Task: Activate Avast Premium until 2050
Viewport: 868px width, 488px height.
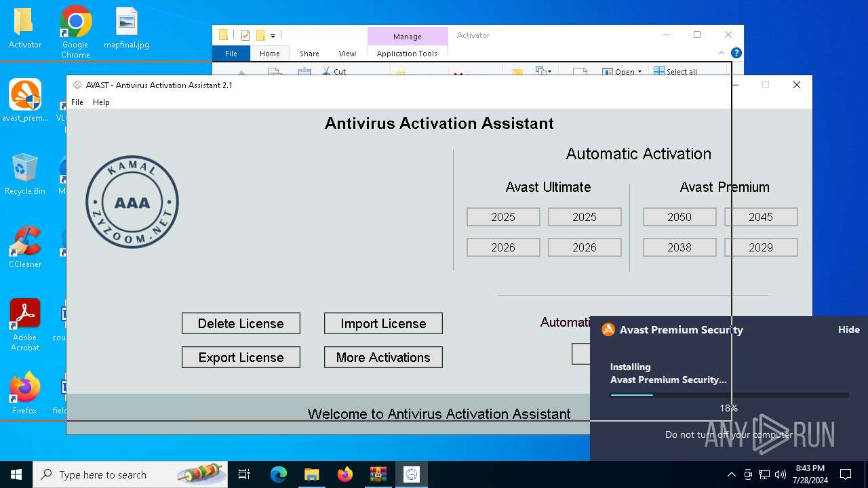Action: pos(679,217)
